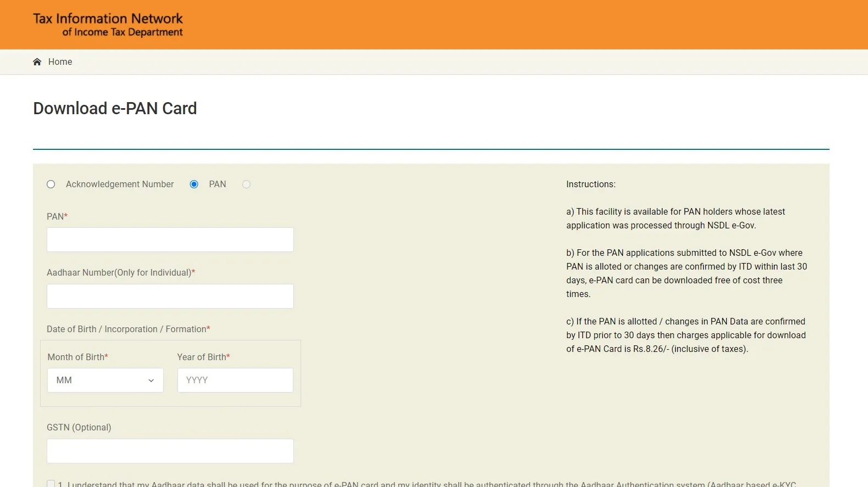Click instruction b) about free downloads
This screenshot has width=868, height=487.
coord(687,273)
